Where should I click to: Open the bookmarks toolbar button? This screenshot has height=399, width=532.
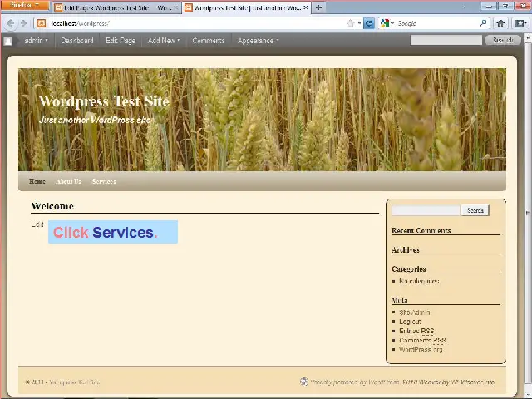[520, 23]
